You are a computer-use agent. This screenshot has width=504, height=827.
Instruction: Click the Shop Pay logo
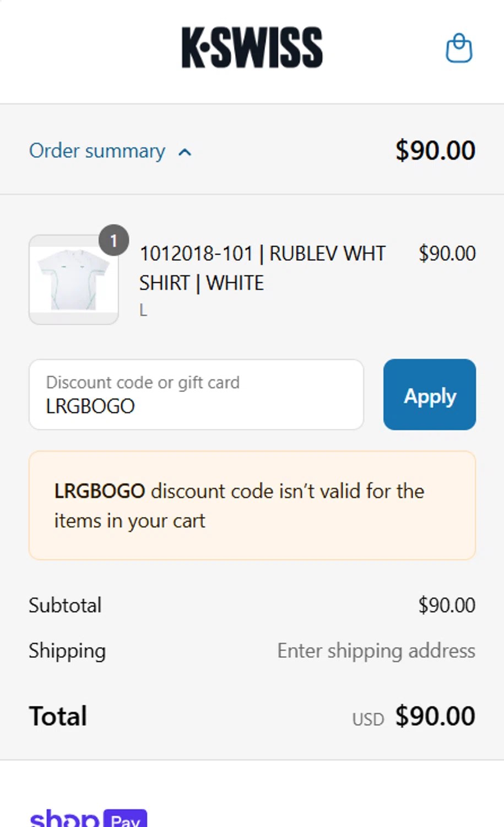pos(88,818)
